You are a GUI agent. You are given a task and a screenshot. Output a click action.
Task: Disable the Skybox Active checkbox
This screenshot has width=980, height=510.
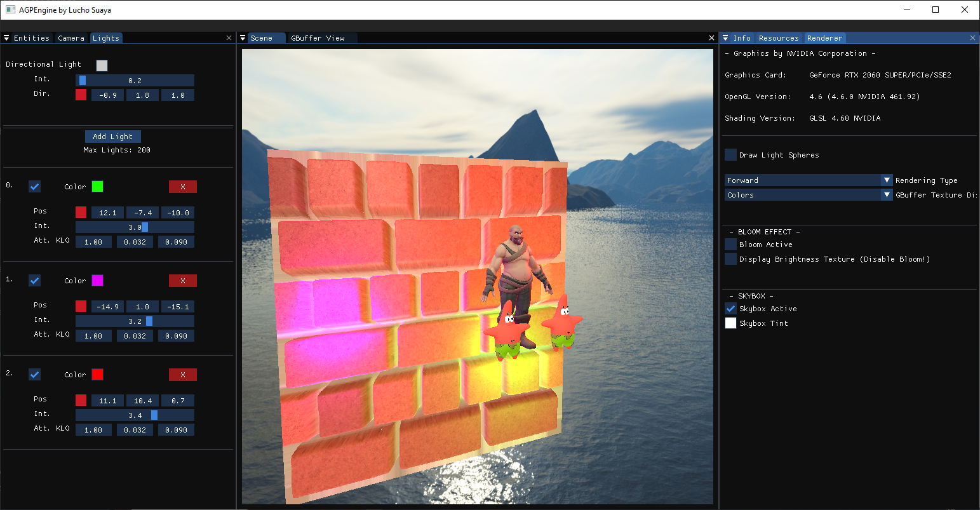(730, 309)
